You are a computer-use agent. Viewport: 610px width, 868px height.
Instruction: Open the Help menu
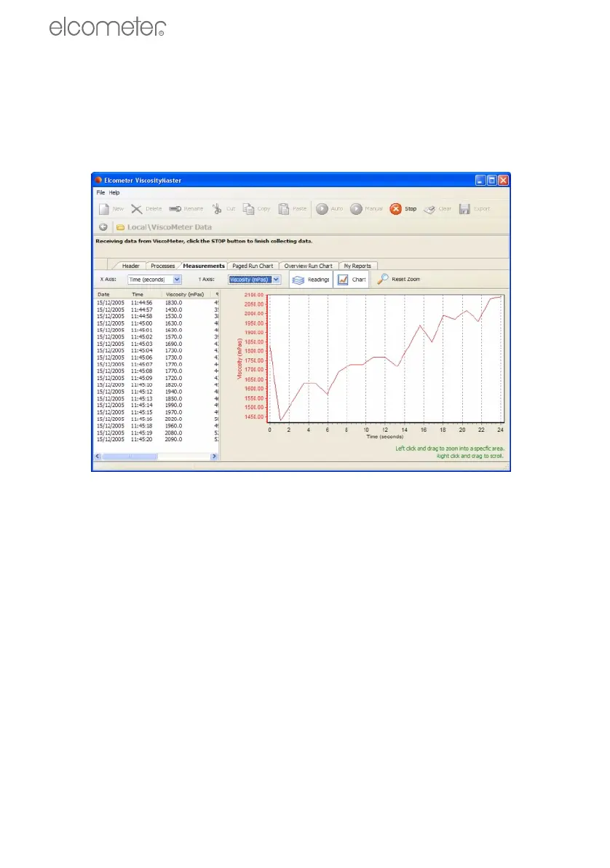[114, 193]
